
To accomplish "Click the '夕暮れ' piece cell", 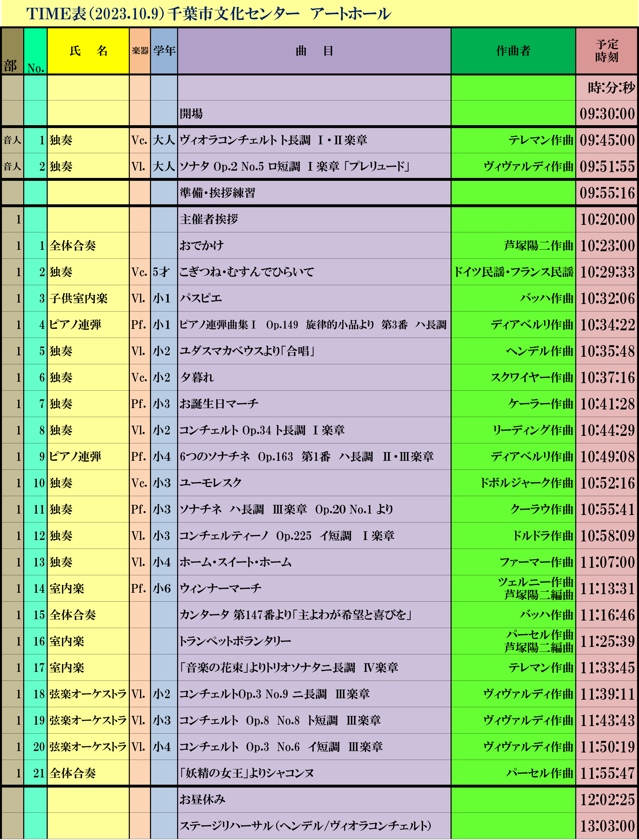I will pos(314,377).
